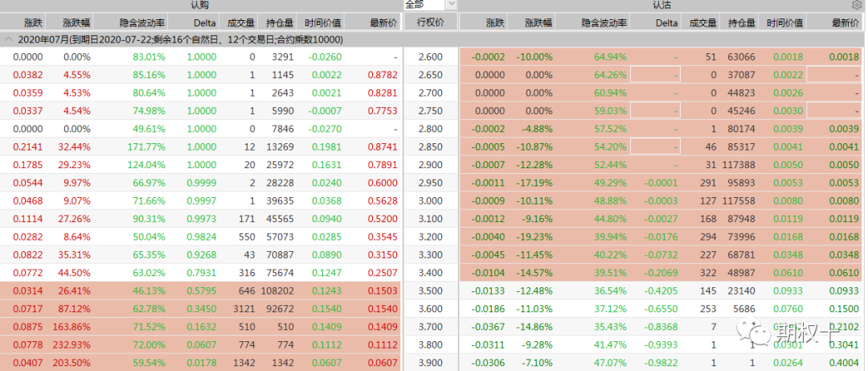Viewport: 868px width, 371px height.
Task: Select strike price 2.900
Action: coord(431,165)
